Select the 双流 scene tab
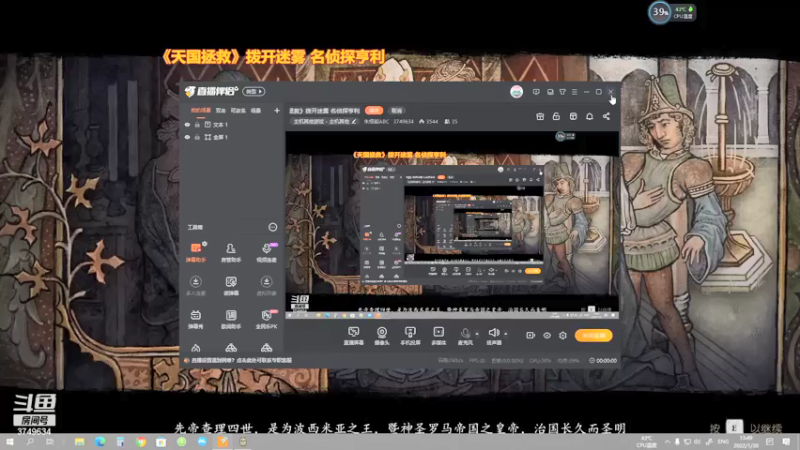The width and height of the screenshot is (800, 450). (220, 110)
